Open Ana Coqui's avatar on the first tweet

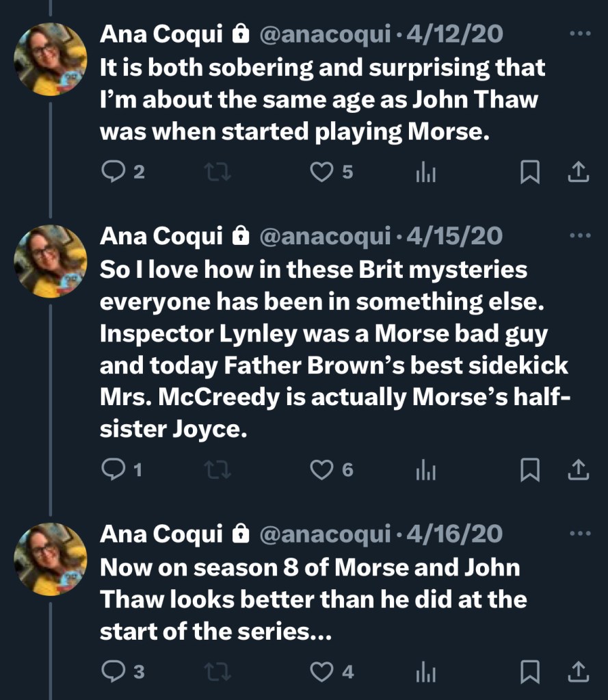(x=51, y=59)
